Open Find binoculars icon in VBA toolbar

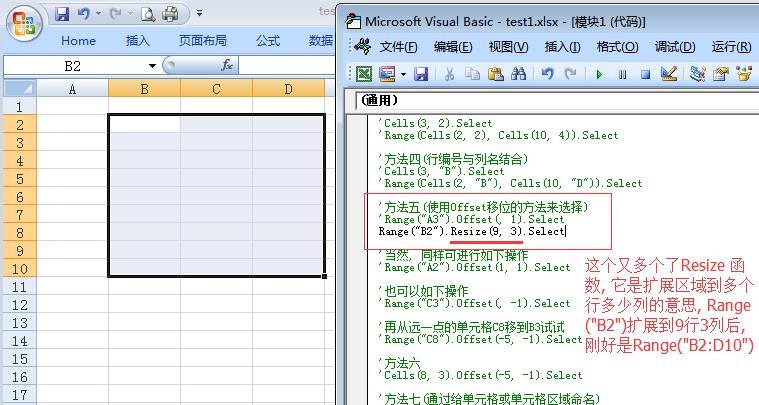coord(518,74)
